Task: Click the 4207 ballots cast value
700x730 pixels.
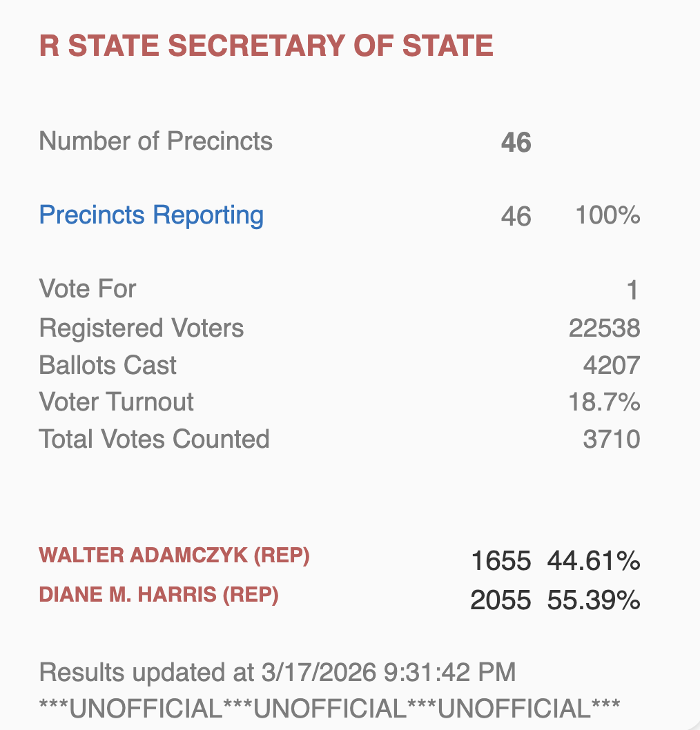Action: coord(611,365)
